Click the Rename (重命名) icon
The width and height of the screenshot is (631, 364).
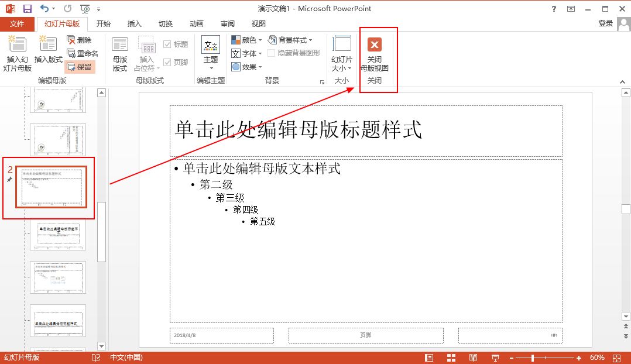pyautogui.click(x=71, y=53)
